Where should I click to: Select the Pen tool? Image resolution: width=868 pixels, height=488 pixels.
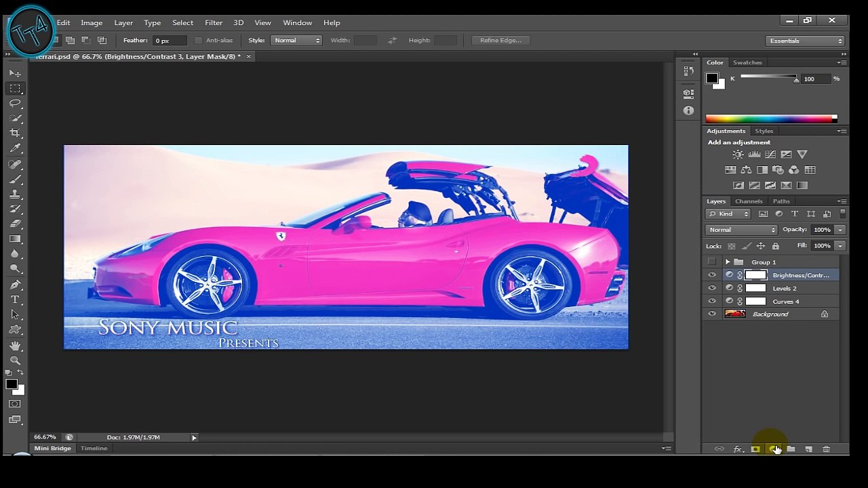[15, 285]
